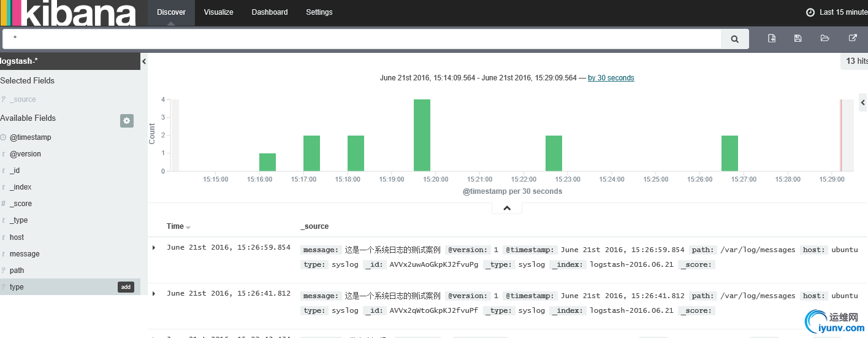Click the histogram bar near 15:17:00
Viewport: 868px width, 338px height.
(x=311, y=153)
